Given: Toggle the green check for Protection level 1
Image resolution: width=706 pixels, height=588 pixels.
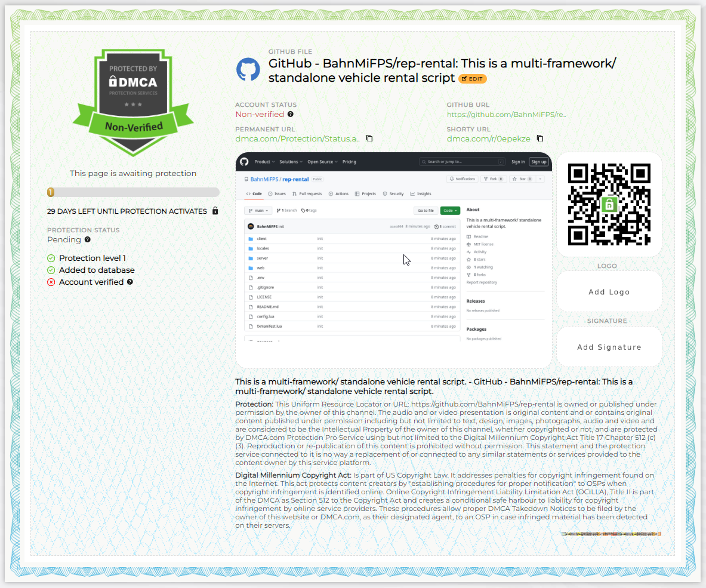Looking at the screenshot, I should point(51,258).
